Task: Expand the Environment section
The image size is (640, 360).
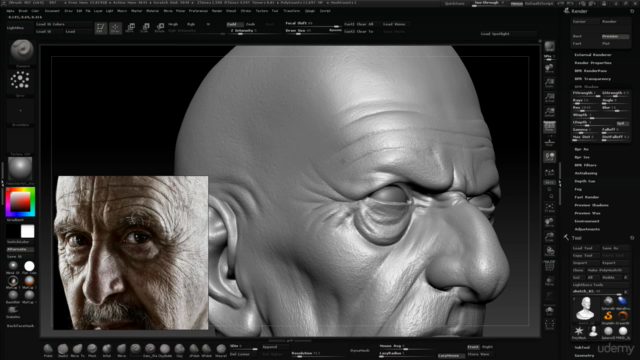Action: [x=587, y=221]
